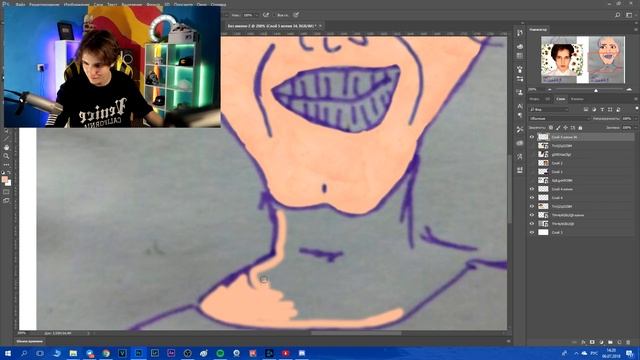
Task: Add layer mask icon at panel bottom
Action: tap(592, 342)
